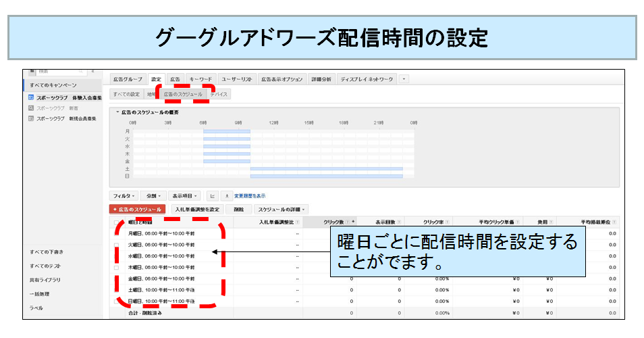Check the 木曜日 row checkbox

[117, 268]
